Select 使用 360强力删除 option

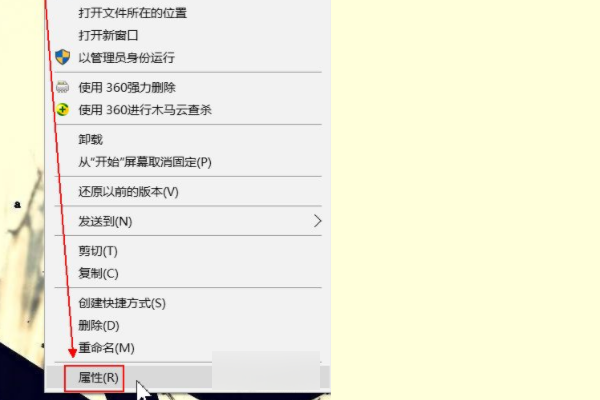point(188,88)
